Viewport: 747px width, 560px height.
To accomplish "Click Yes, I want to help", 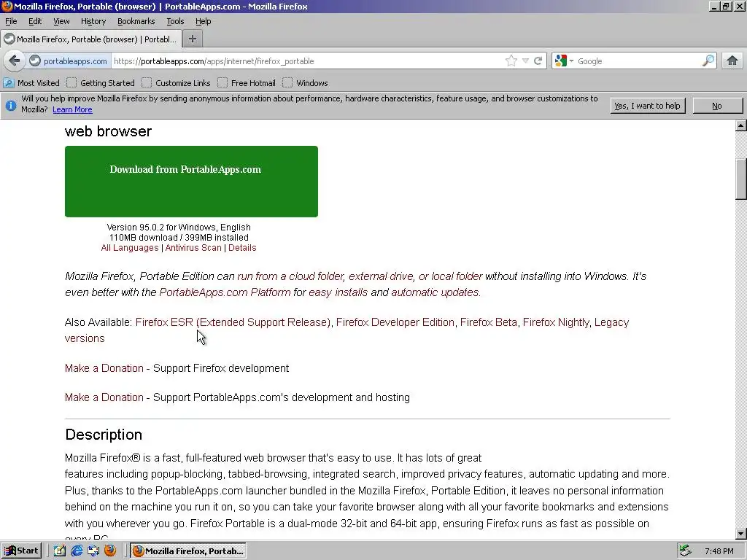I will pos(648,106).
